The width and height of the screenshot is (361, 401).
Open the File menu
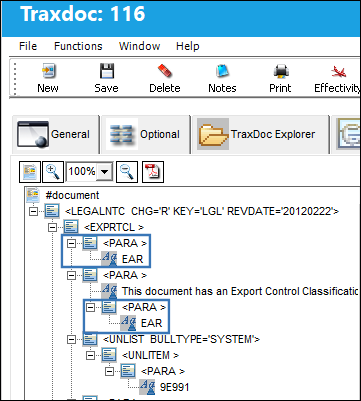tap(28, 46)
